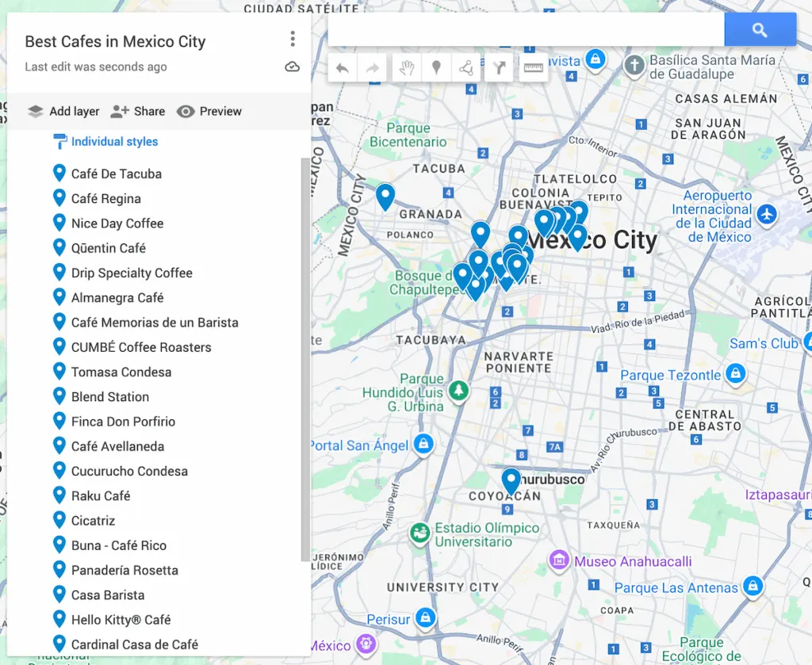812x665 pixels.
Task: Select Tomasa Condesa in list
Action: pos(121,372)
